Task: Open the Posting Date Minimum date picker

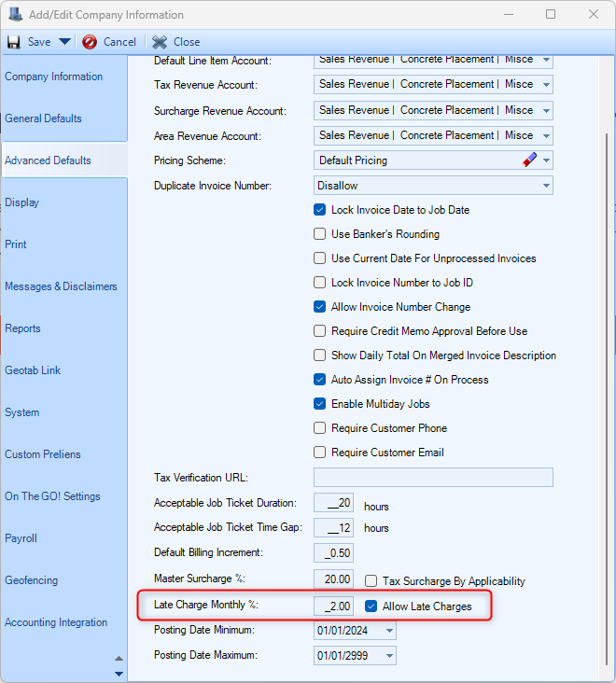Action: 389,631
